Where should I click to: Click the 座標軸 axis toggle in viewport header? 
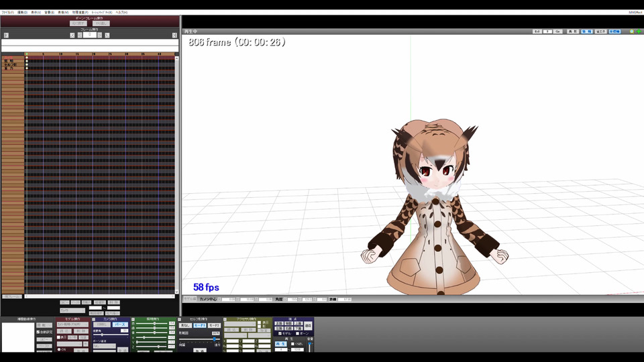click(615, 32)
